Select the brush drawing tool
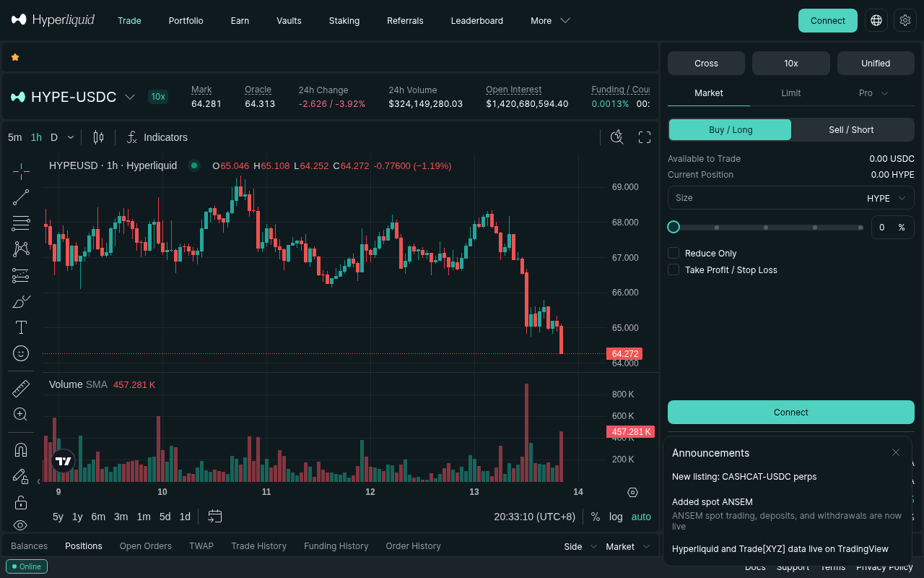Screen dimensions: 924x578 coord(21,301)
